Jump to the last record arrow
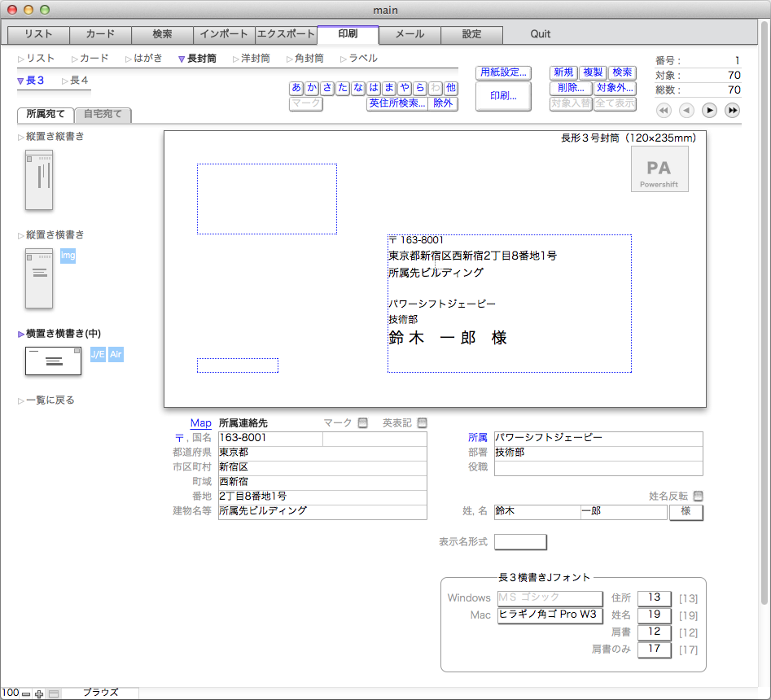 [733, 110]
